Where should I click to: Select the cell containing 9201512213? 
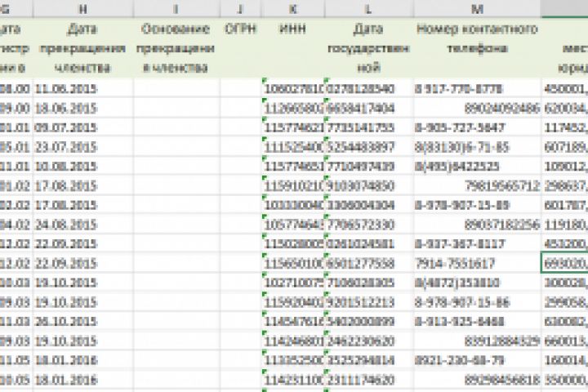tap(369, 302)
